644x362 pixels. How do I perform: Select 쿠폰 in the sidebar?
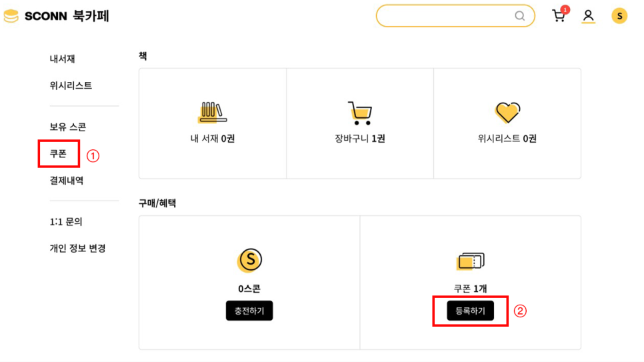tap(58, 153)
